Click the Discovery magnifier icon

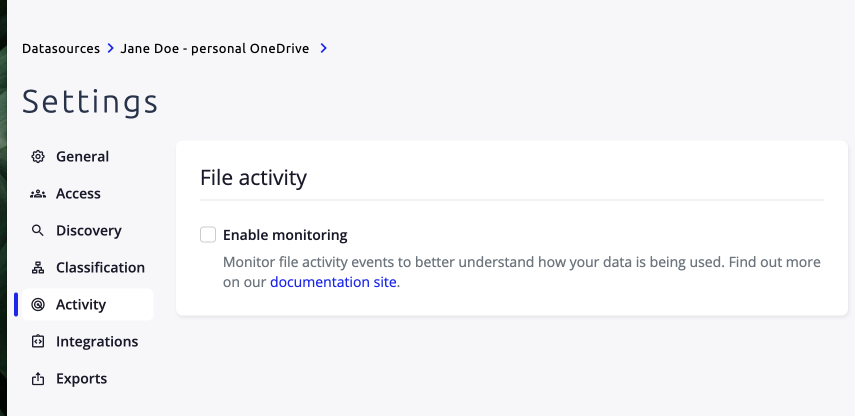click(x=38, y=231)
